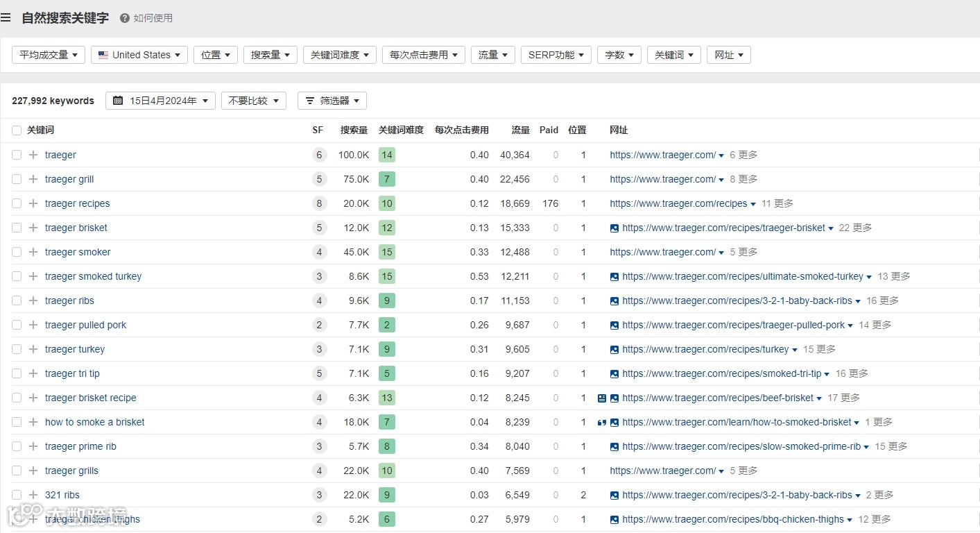
Task: Click plus icon beside traeger grill
Action: click(33, 179)
